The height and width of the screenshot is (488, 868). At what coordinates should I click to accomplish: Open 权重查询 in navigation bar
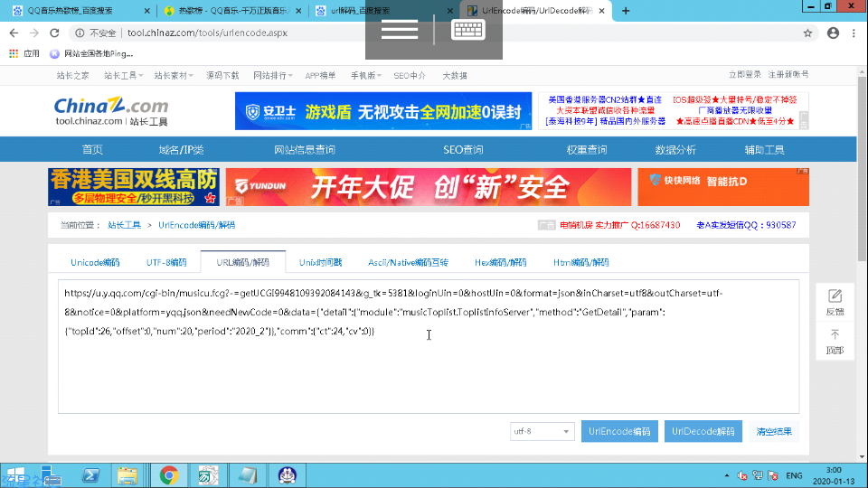coord(586,149)
